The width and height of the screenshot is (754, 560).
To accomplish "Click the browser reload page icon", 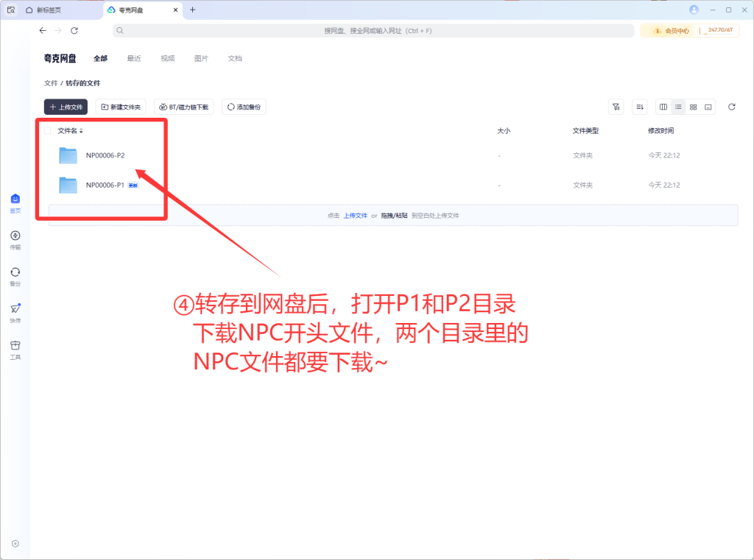I will click(74, 31).
